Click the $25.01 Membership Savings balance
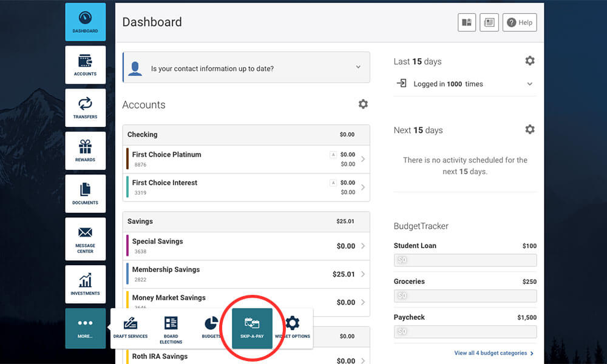The width and height of the screenshot is (607, 364). [x=344, y=274]
